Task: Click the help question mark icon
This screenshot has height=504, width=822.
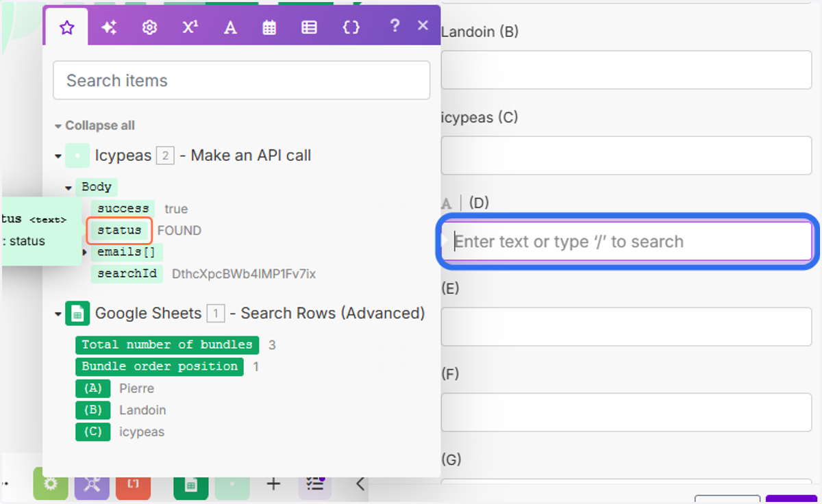Action: tap(394, 26)
